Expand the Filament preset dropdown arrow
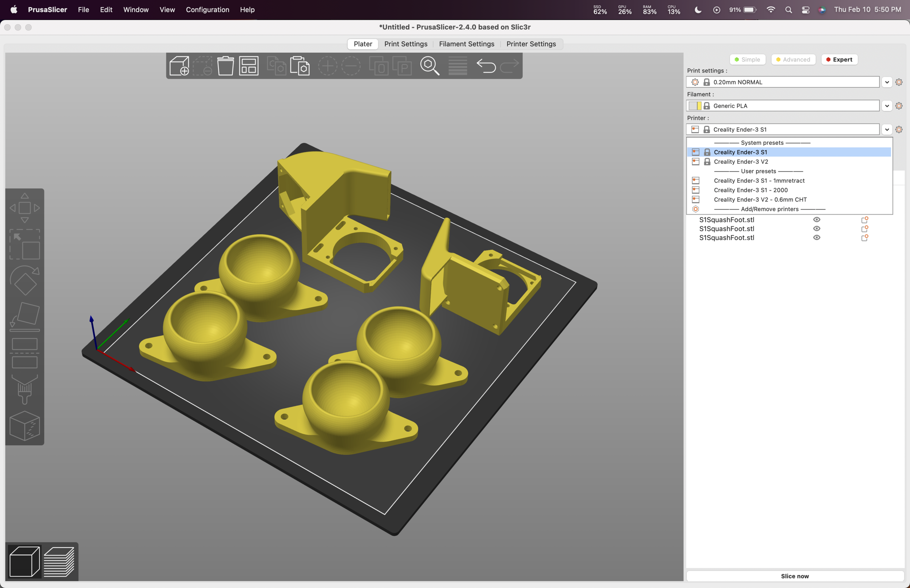This screenshot has height=588, width=910. [x=887, y=106]
